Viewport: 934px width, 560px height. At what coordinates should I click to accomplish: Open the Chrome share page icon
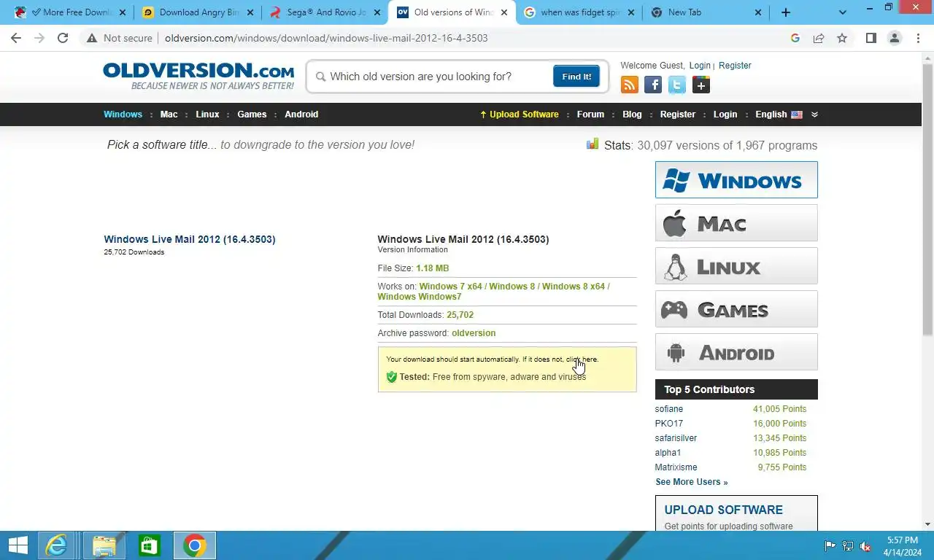click(x=819, y=38)
